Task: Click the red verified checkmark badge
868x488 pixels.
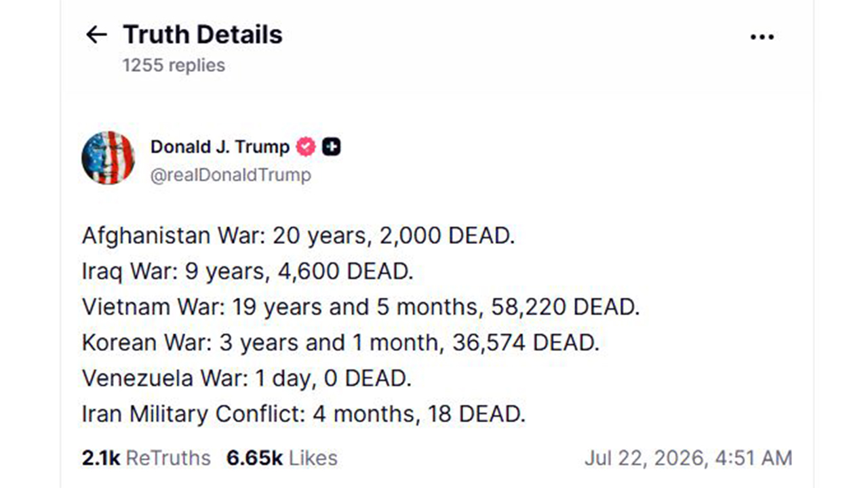Action: coord(306,146)
